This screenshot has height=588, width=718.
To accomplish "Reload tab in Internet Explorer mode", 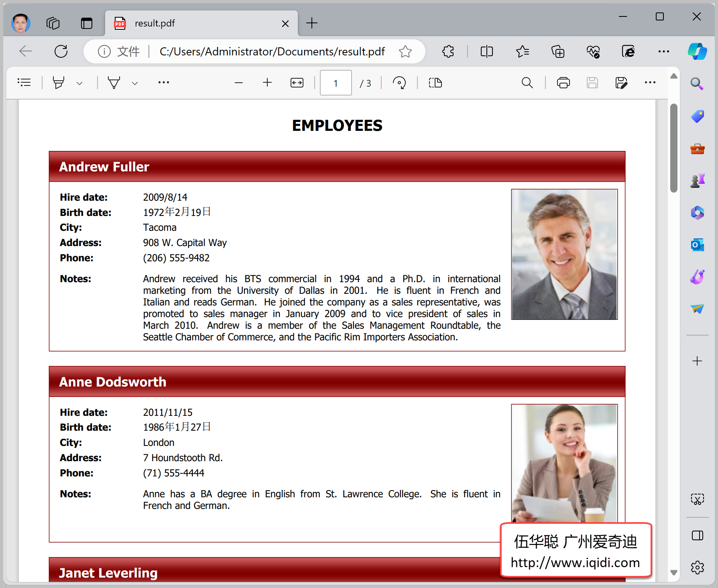I will pos(629,51).
